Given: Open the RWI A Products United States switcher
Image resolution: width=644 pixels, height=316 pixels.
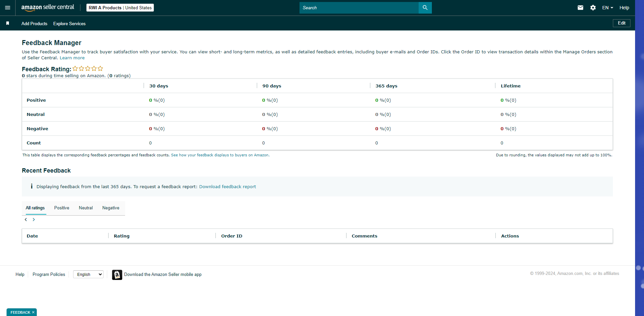Looking at the screenshot, I should 120,8.
